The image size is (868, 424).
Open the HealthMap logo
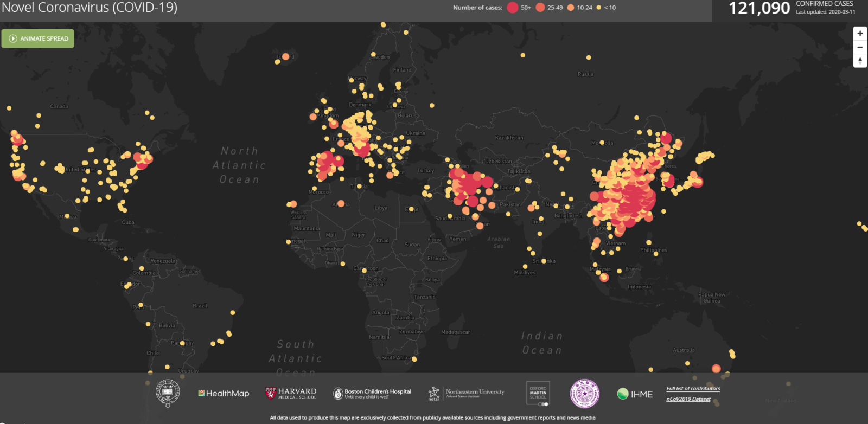tap(224, 394)
